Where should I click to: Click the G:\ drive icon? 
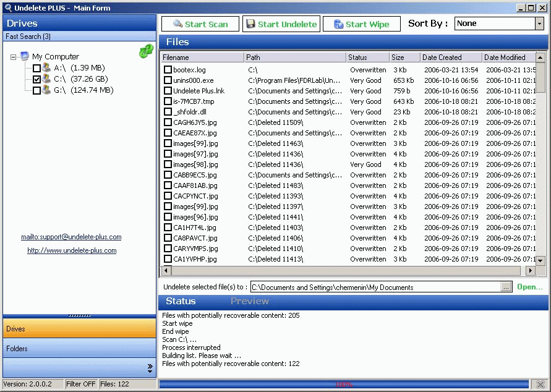46,90
